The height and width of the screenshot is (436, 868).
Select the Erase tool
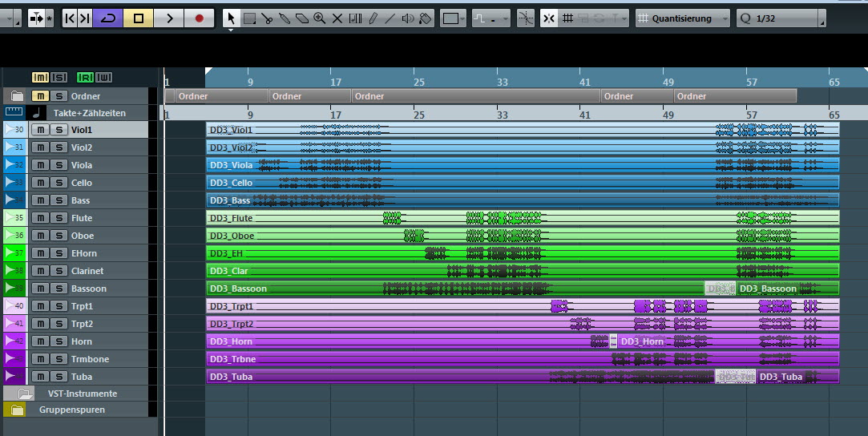pyautogui.click(x=302, y=18)
